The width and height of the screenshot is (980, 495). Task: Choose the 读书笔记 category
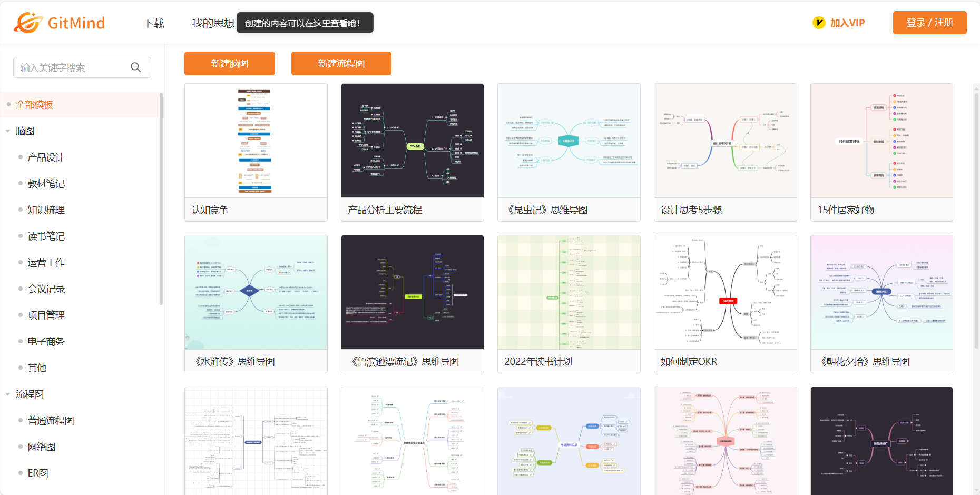46,236
